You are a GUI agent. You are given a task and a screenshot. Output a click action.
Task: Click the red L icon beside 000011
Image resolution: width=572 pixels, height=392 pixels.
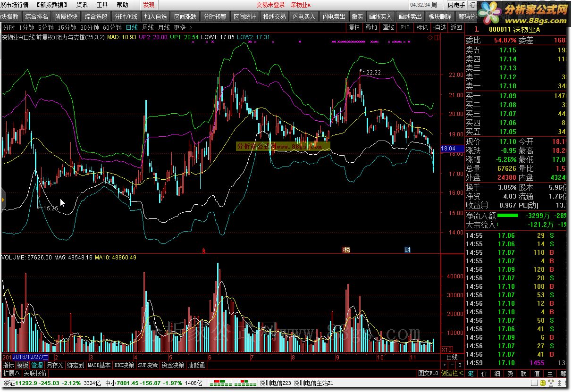pyautogui.click(x=477, y=29)
